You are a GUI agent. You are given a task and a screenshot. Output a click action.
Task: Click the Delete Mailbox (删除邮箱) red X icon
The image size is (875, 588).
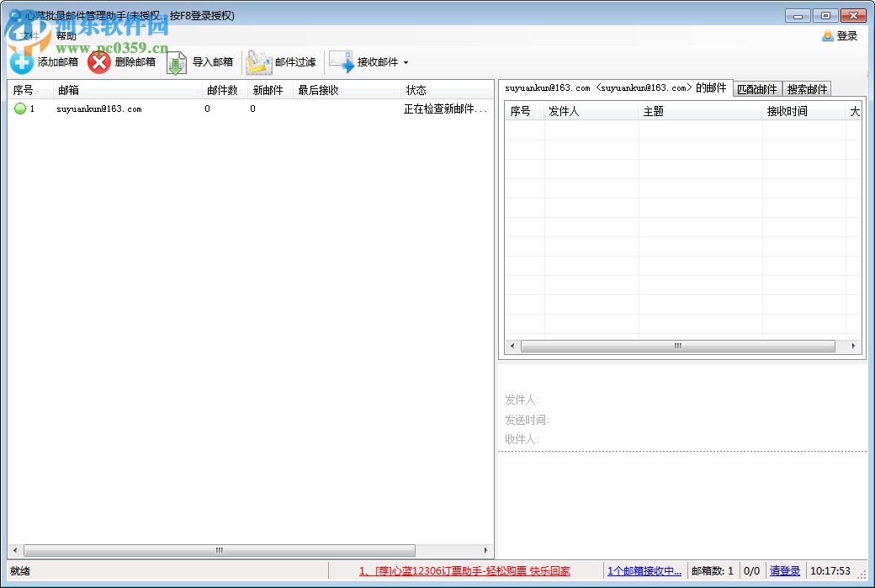click(99, 62)
